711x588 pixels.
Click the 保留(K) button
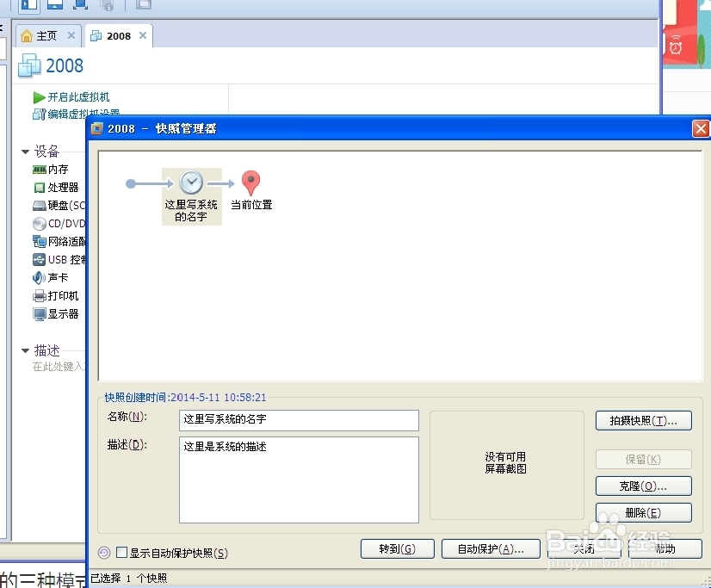click(x=644, y=459)
